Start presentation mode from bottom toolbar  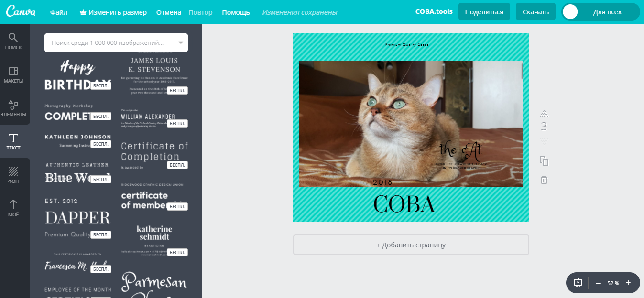point(578,283)
